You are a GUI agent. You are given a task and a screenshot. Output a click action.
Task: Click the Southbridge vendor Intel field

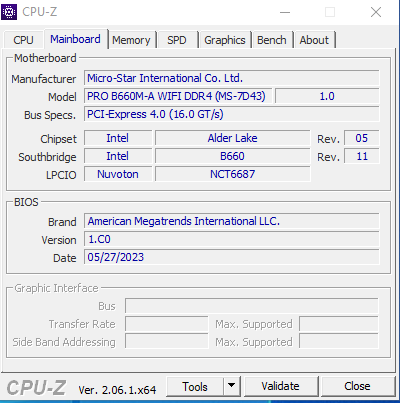118,156
